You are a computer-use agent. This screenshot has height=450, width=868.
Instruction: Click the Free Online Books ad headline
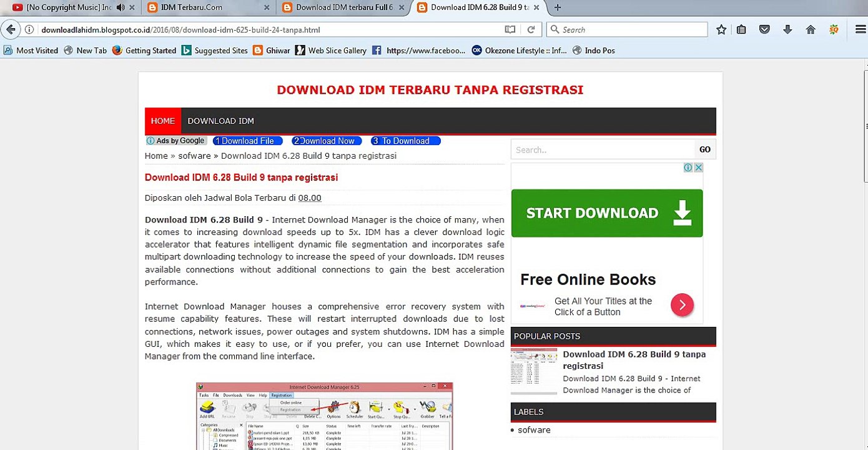tap(588, 279)
